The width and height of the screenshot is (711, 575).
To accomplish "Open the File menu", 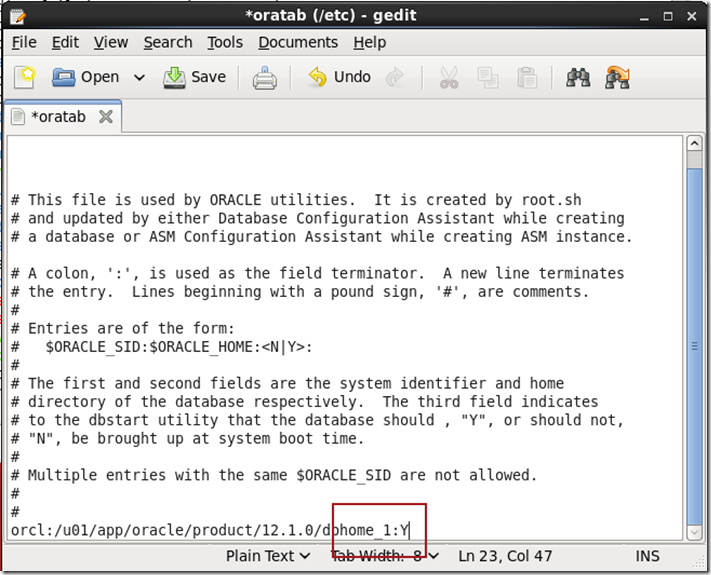I will point(24,43).
